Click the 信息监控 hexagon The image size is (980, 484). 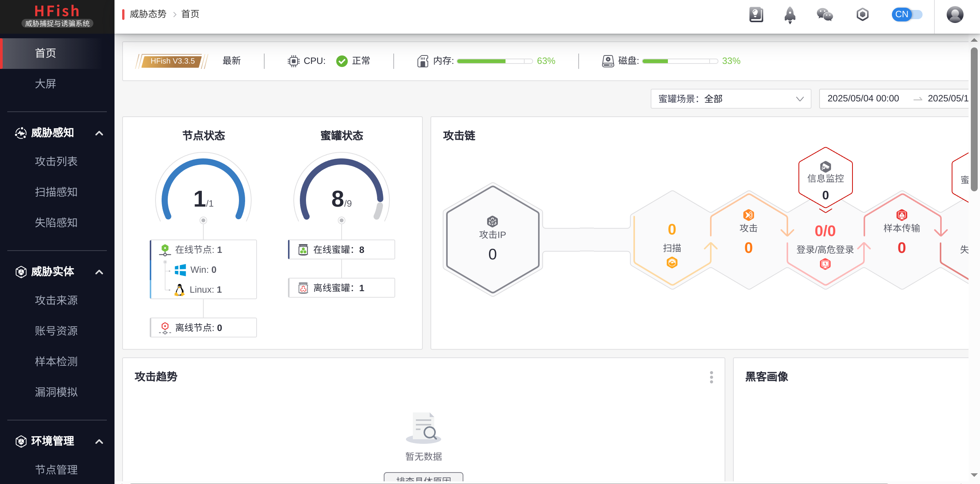pyautogui.click(x=825, y=179)
